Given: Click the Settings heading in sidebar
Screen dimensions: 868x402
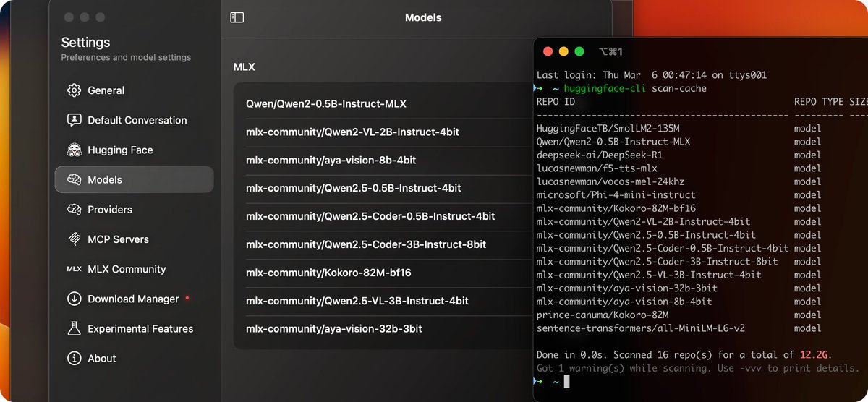Looking at the screenshot, I should point(85,43).
